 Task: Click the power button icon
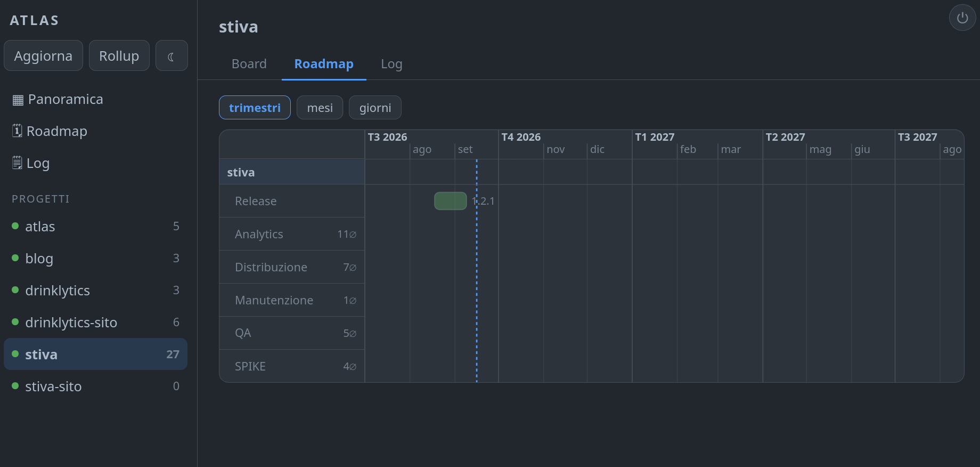pos(962,18)
